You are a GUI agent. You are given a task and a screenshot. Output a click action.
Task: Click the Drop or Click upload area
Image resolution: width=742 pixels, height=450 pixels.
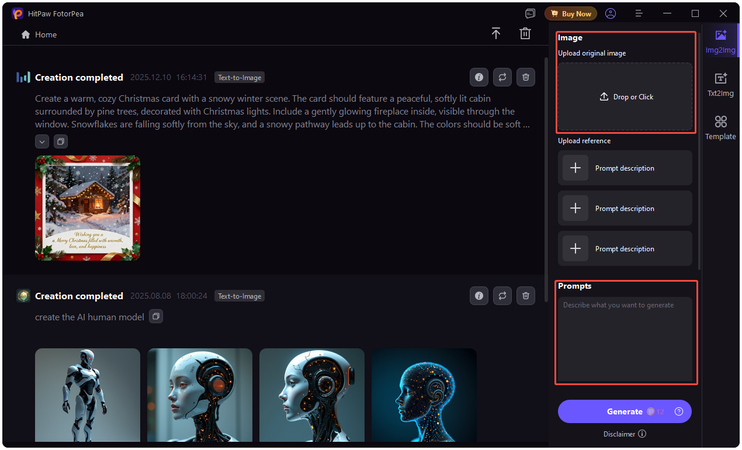625,97
